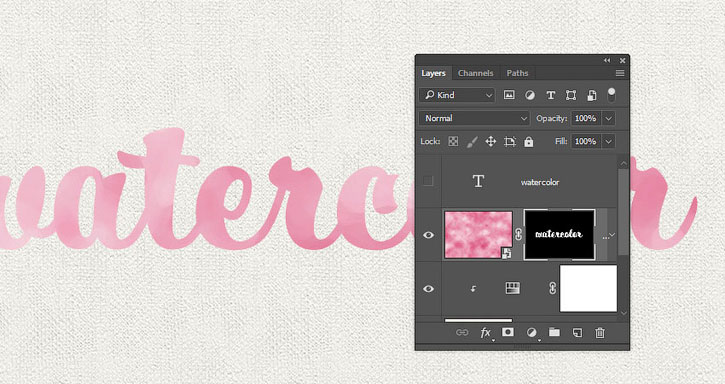Hide the pink texture smart object layer

click(x=428, y=235)
